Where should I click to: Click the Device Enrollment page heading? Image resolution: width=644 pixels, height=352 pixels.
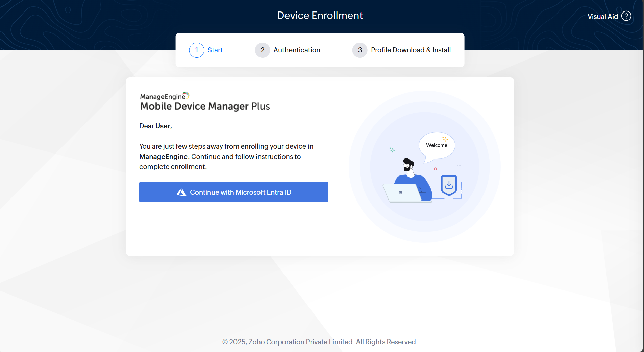(x=320, y=15)
